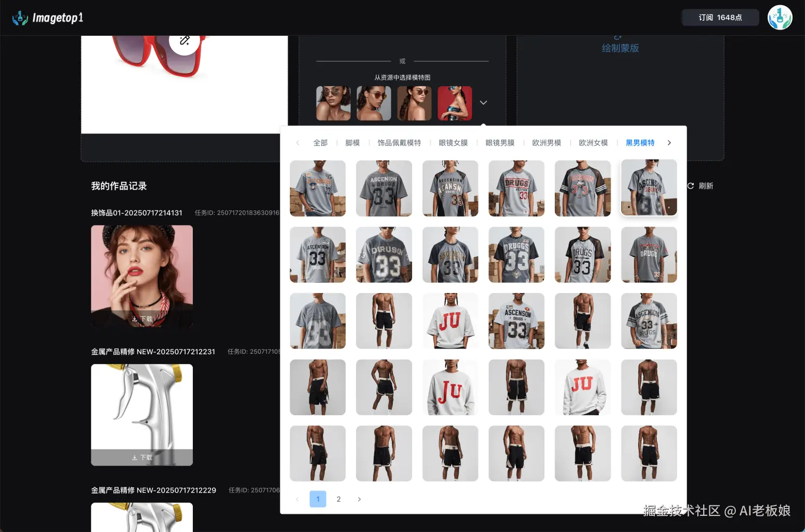Select first sunglasses woman model thumbnail
The height and width of the screenshot is (532, 805).
[x=334, y=103]
